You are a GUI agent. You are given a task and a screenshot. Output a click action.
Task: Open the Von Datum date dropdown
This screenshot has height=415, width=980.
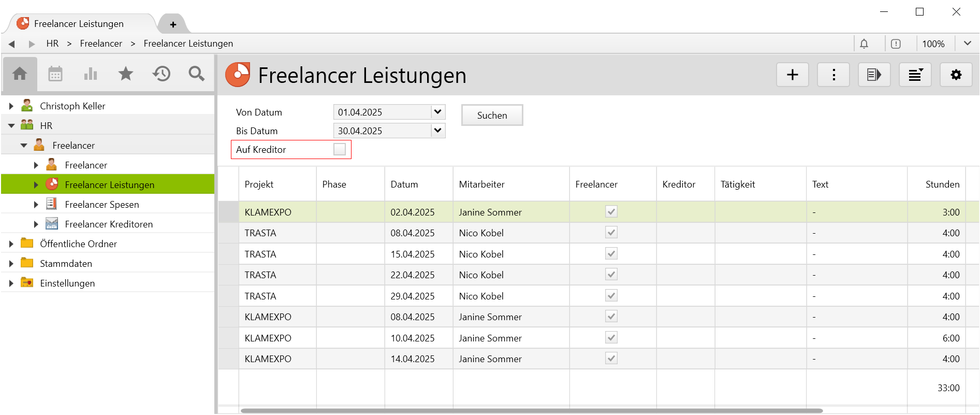point(437,112)
